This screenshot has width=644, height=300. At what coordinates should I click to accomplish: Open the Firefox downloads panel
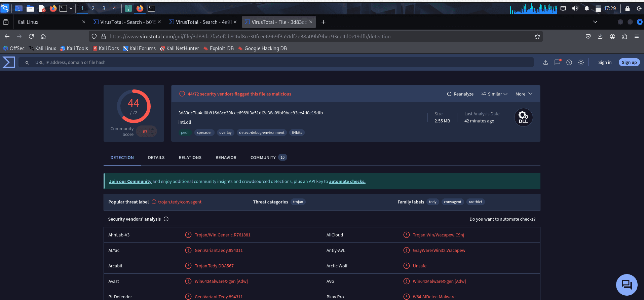(x=600, y=36)
